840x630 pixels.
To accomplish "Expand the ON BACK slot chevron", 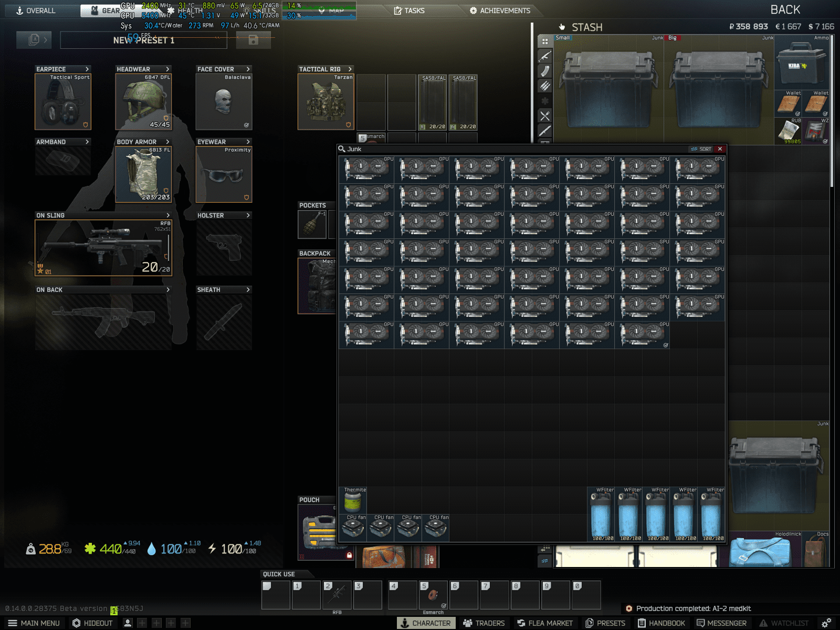I will [x=168, y=290].
